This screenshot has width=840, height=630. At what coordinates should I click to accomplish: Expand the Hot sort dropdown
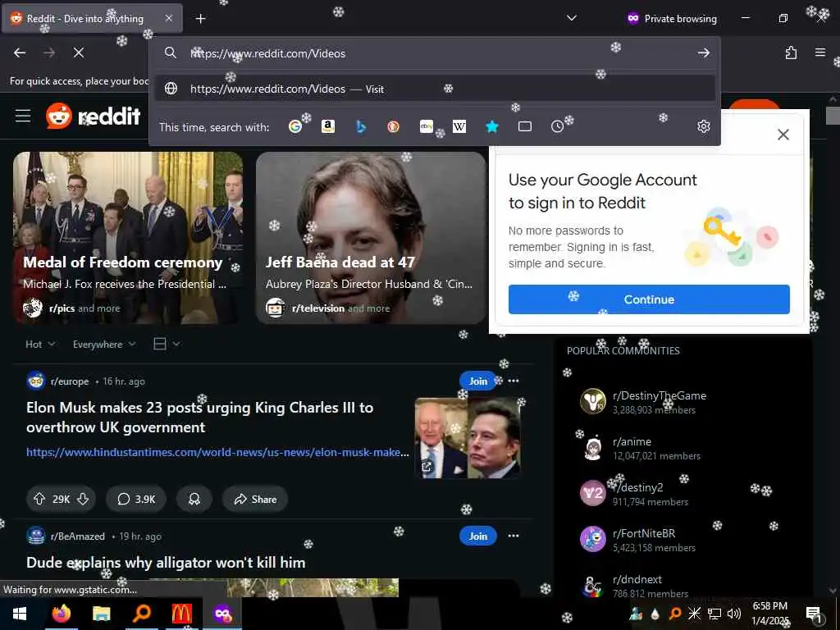click(x=40, y=344)
